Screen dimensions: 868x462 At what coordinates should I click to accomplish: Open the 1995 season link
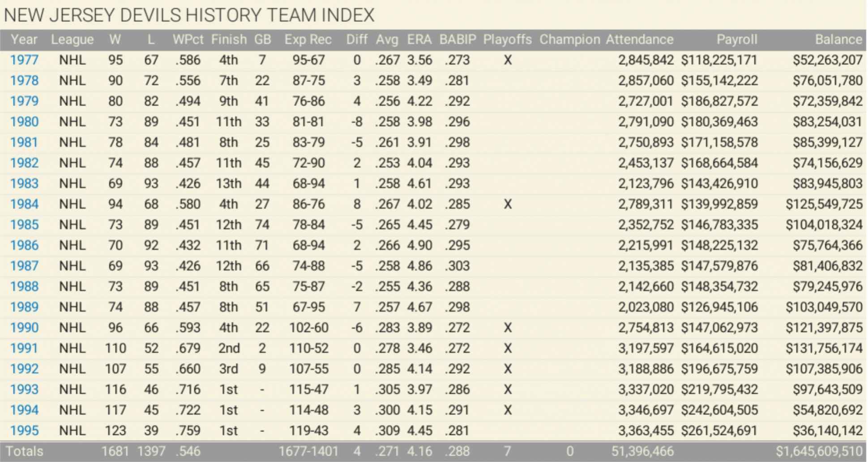point(24,431)
